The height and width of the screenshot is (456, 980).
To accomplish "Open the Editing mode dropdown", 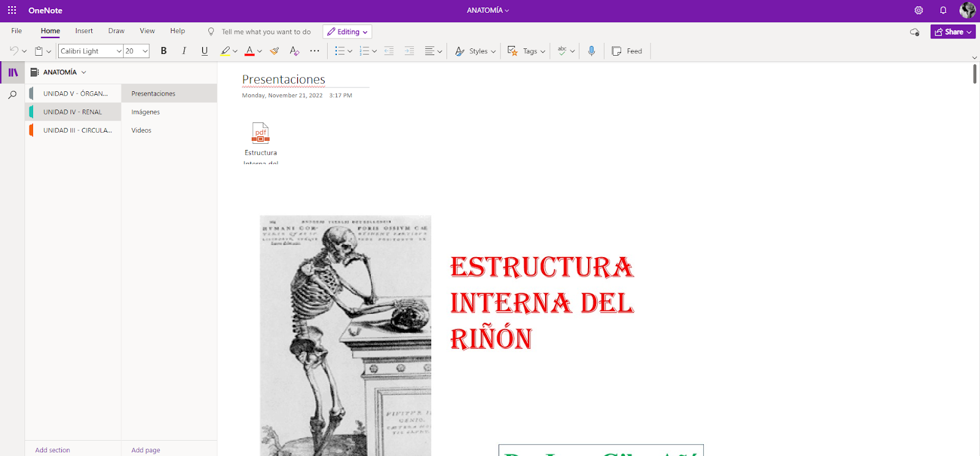I will point(347,32).
